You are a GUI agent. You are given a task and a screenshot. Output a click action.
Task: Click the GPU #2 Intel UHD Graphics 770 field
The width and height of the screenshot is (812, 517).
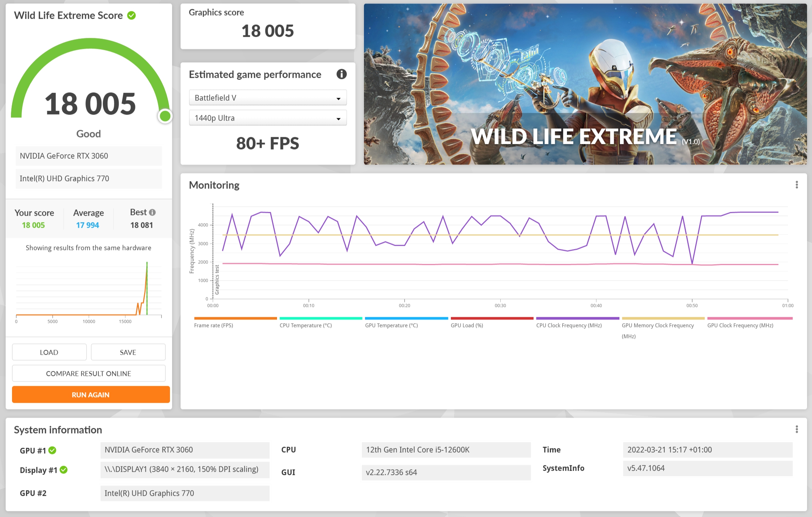[185, 493]
